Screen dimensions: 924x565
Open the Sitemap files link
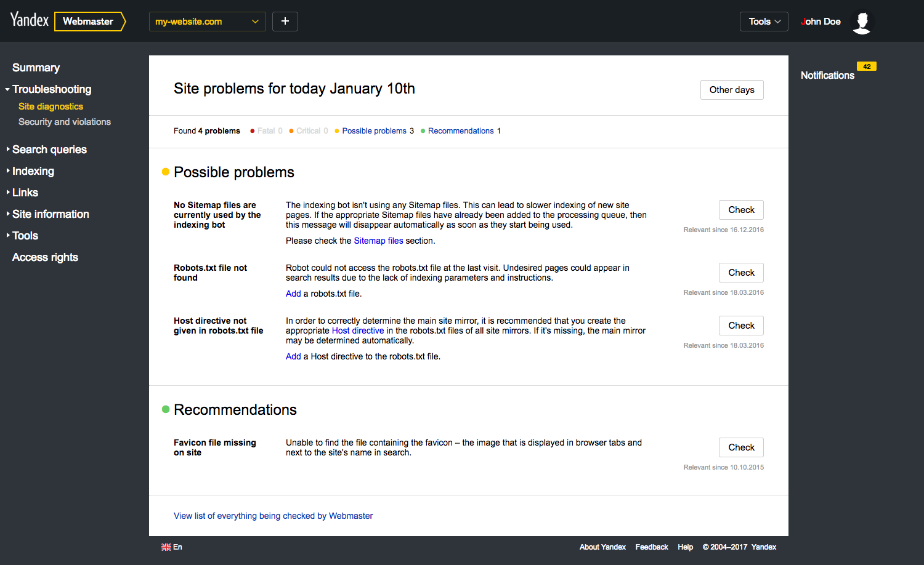click(x=378, y=241)
